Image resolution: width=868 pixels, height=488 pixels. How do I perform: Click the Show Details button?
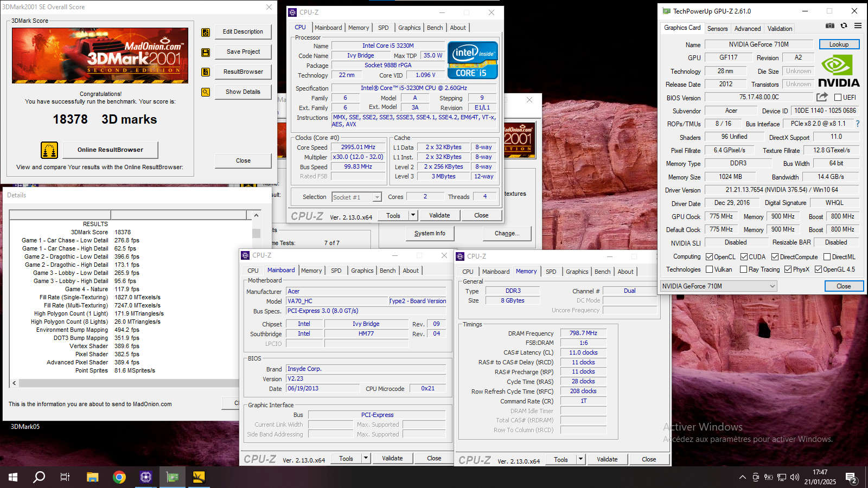[243, 92]
